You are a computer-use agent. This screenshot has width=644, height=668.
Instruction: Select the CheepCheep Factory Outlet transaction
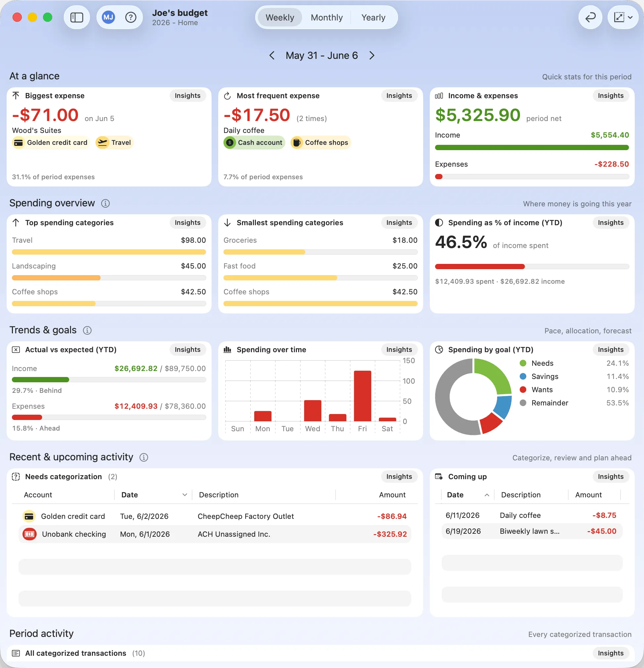click(x=215, y=516)
